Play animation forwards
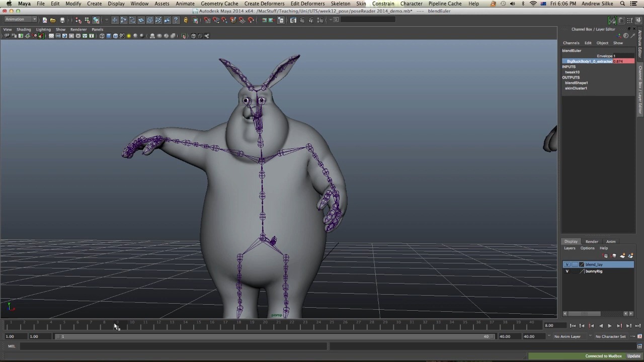644x362 pixels. 610,326
